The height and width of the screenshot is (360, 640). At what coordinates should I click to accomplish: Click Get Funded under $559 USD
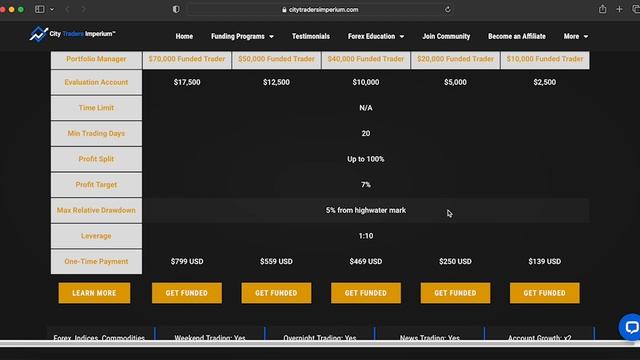click(x=276, y=293)
